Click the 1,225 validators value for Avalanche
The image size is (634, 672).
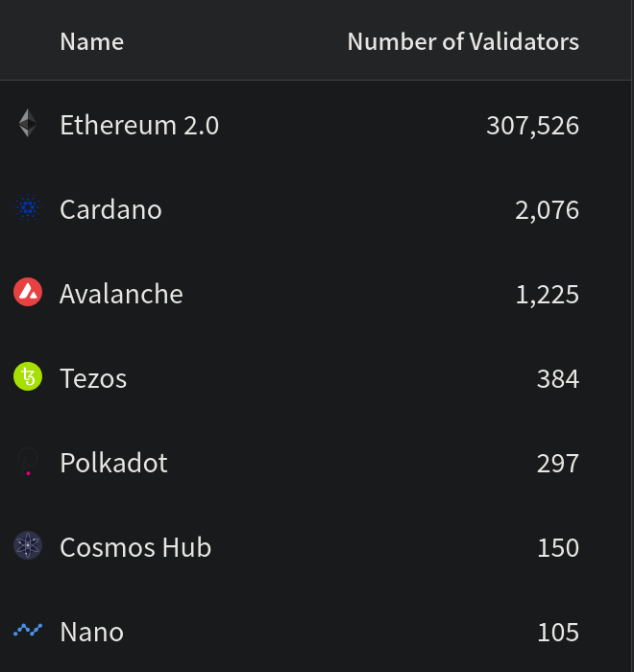(x=547, y=294)
